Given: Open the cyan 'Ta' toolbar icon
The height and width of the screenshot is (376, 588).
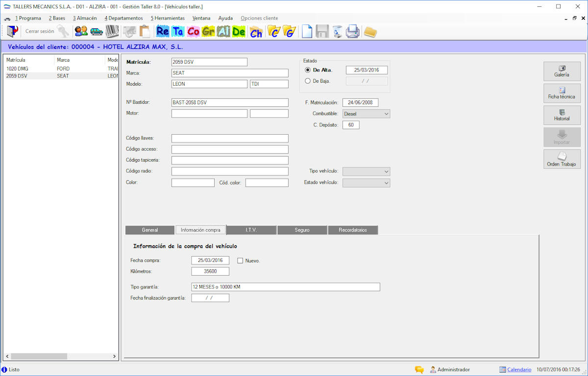Looking at the screenshot, I should [178, 31].
